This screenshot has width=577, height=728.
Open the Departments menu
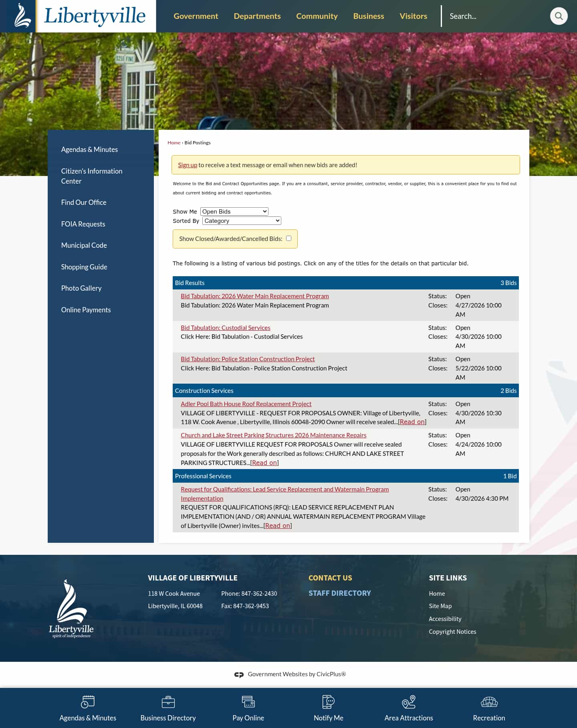[257, 16]
